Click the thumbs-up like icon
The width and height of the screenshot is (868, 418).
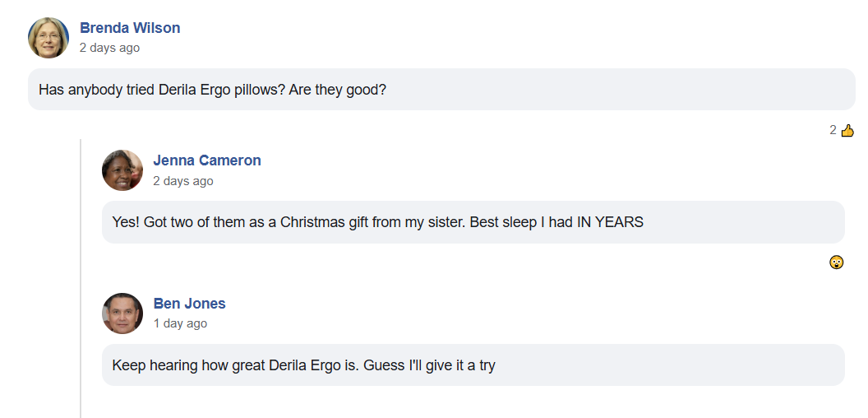tap(847, 130)
